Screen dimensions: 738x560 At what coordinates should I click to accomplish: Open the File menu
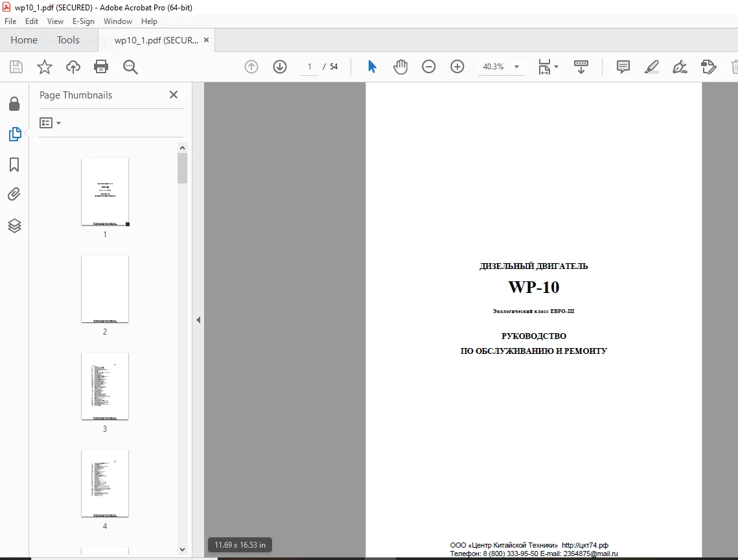click(10, 21)
